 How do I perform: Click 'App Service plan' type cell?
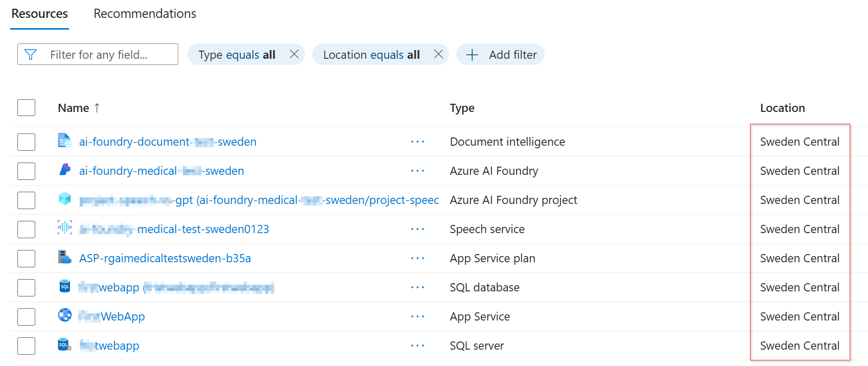492,258
